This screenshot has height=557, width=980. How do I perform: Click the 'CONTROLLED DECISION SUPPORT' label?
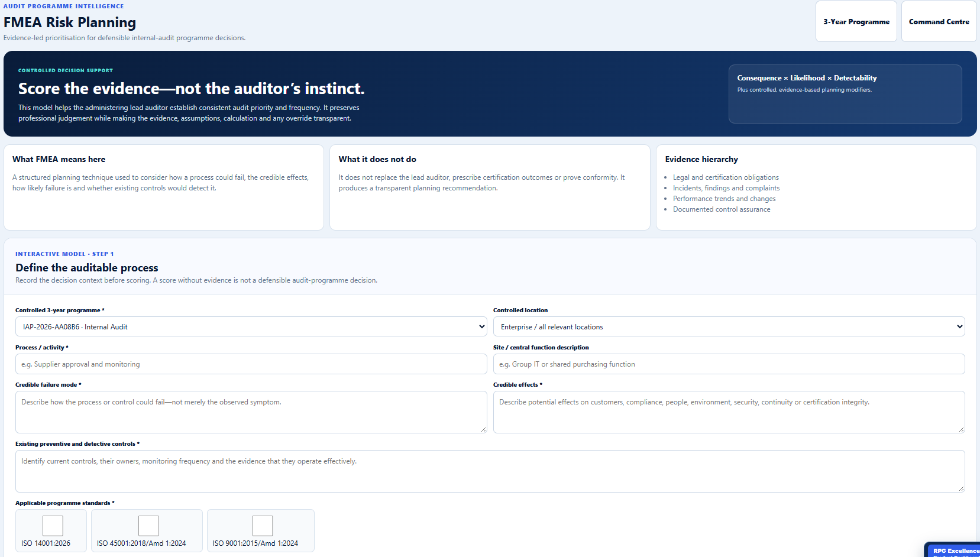click(x=66, y=70)
